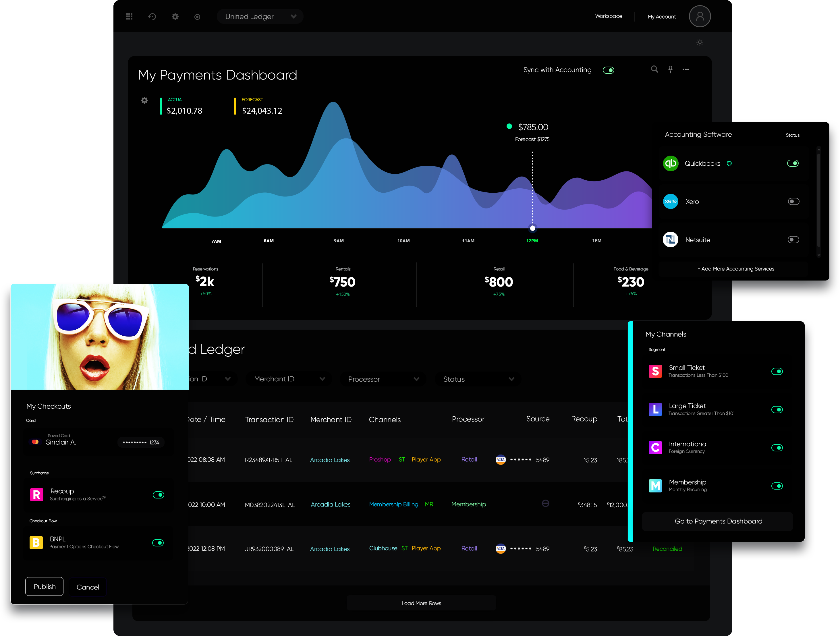The width and height of the screenshot is (840, 636).
Task: Open settings gear in top toolbar
Action: (175, 16)
